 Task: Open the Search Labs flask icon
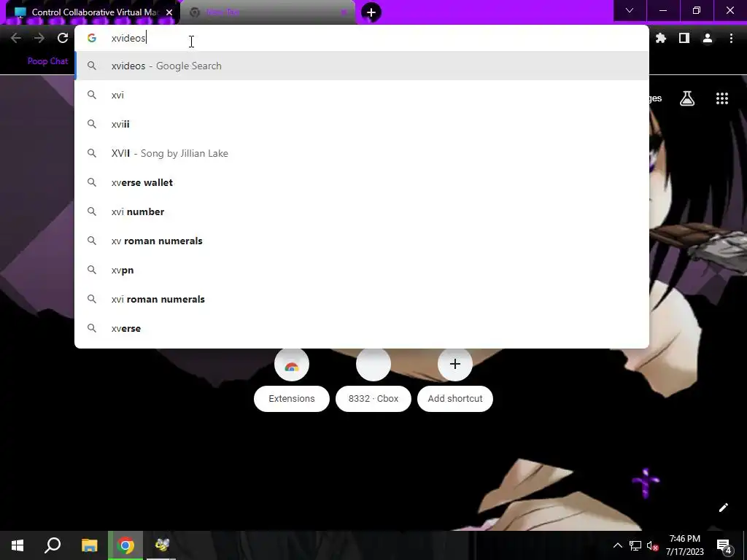click(x=687, y=98)
